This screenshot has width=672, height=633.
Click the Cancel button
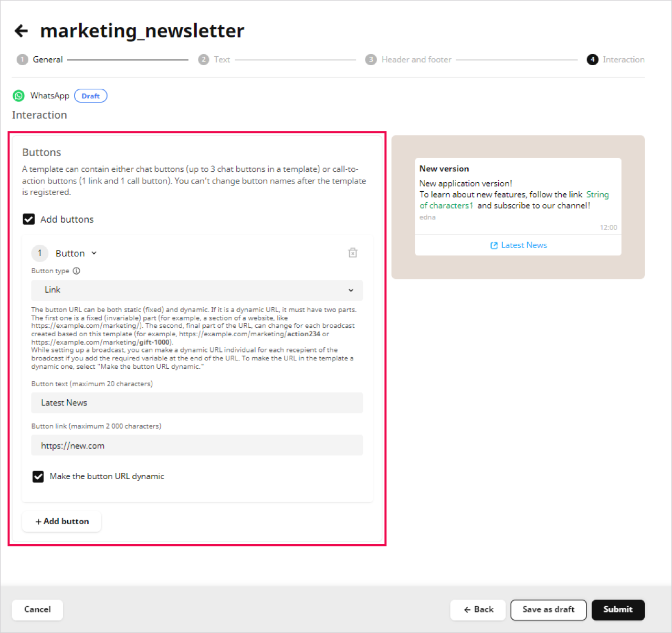37,609
